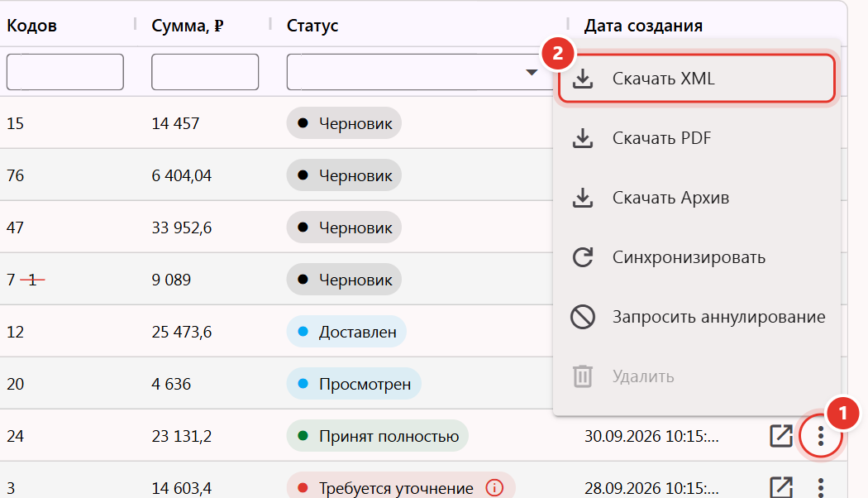The height and width of the screenshot is (498, 868).
Task: Click the info icon beside Требуется уточнение
Action: 494,488
